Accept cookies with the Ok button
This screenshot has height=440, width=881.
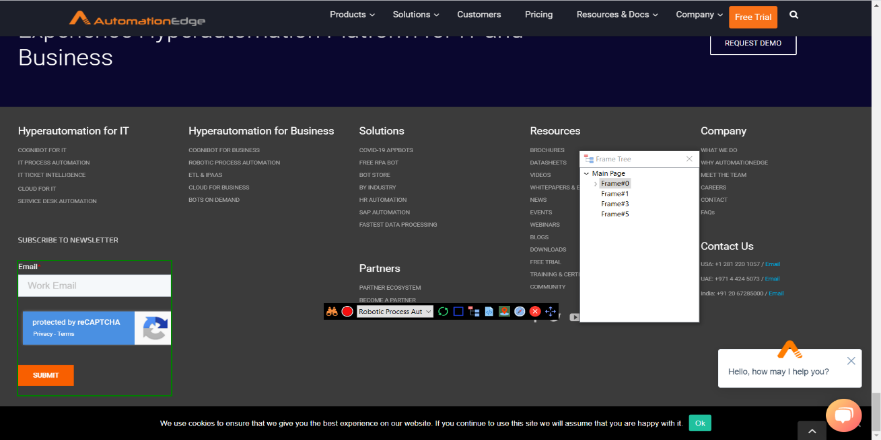pos(700,423)
